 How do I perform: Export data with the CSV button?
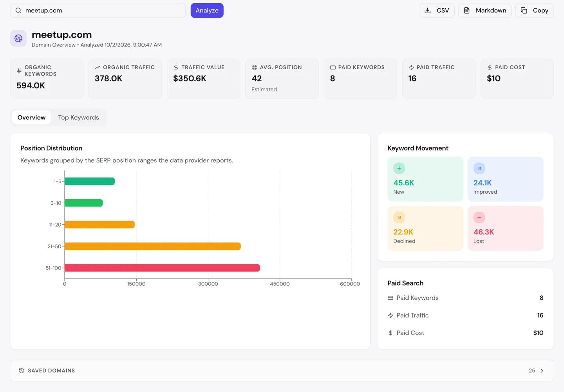[x=437, y=11]
